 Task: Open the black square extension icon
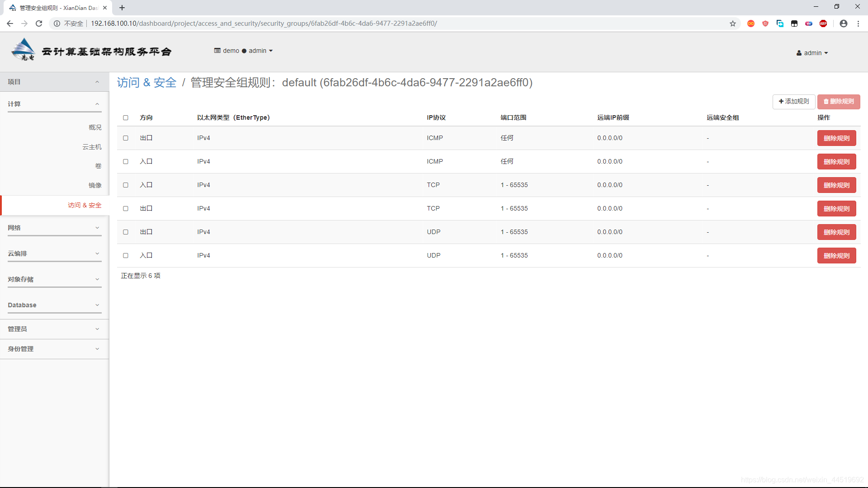pyautogui.click(x=794, y=23)
